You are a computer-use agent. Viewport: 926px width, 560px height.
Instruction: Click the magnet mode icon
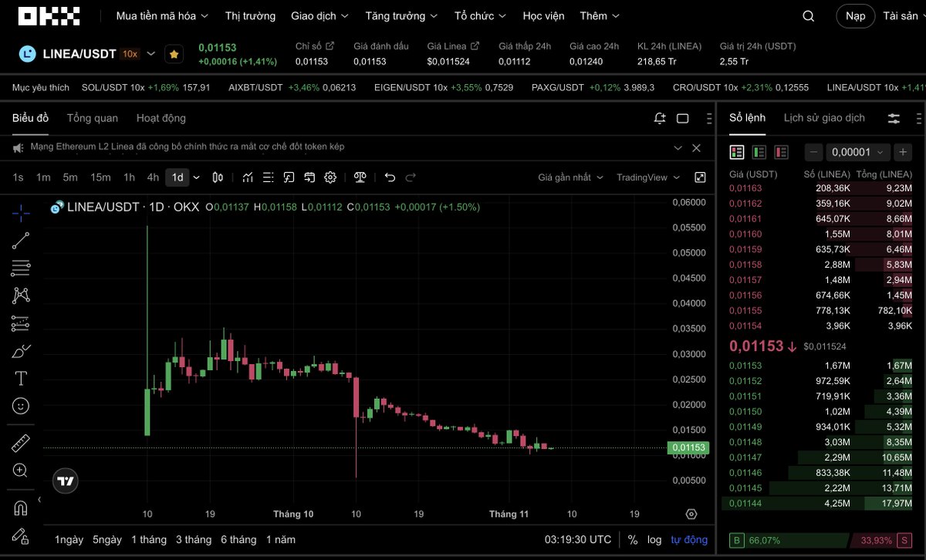click(x=21, y=508)
